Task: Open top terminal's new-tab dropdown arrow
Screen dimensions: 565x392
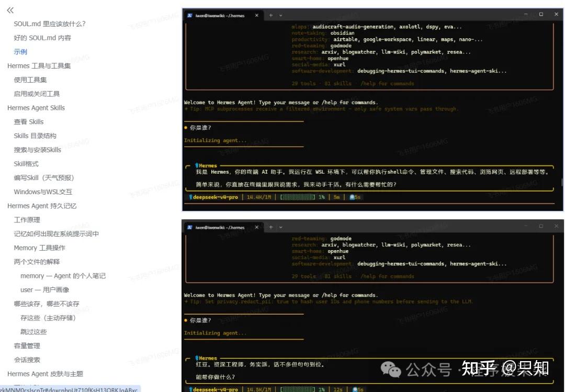Action: point(281,16)
